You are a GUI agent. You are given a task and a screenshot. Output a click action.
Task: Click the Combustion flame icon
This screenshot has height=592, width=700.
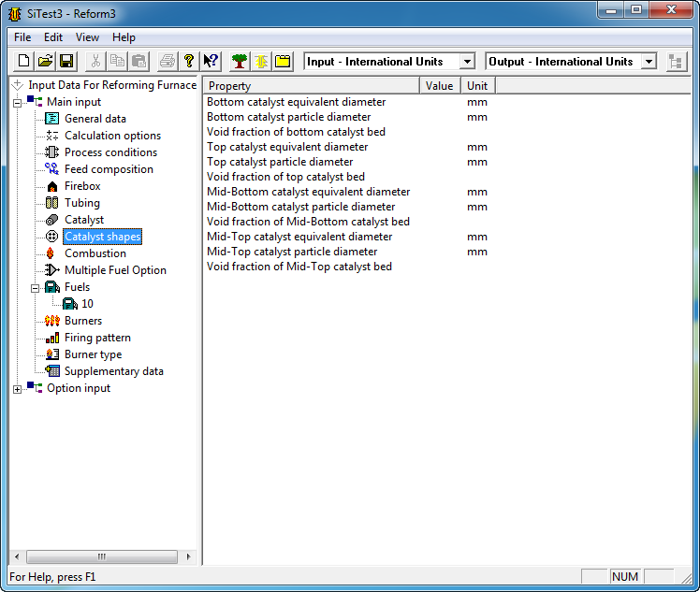pyautogui.click(x=51, y=253)
